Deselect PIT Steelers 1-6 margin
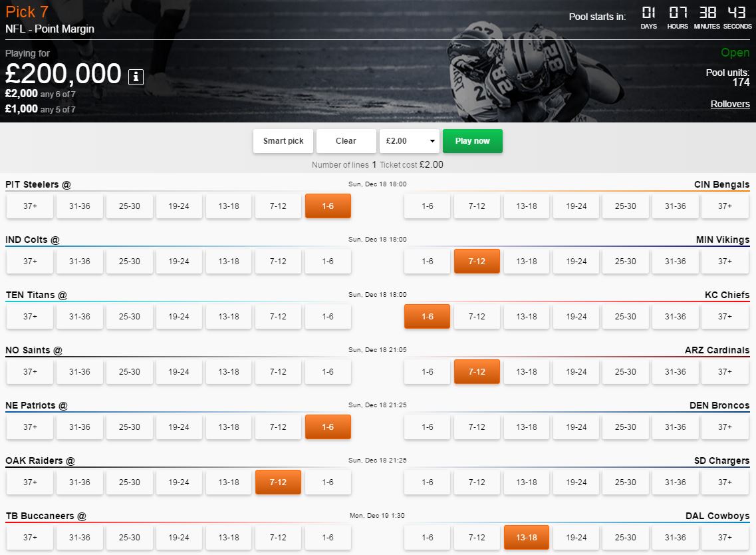Image resolution: width=756 pixels, height=555 pixels. 328,206
